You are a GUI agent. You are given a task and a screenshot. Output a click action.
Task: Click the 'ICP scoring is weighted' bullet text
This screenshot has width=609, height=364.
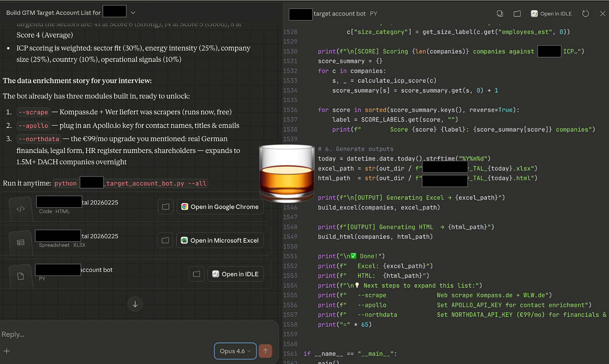[133, 53]
